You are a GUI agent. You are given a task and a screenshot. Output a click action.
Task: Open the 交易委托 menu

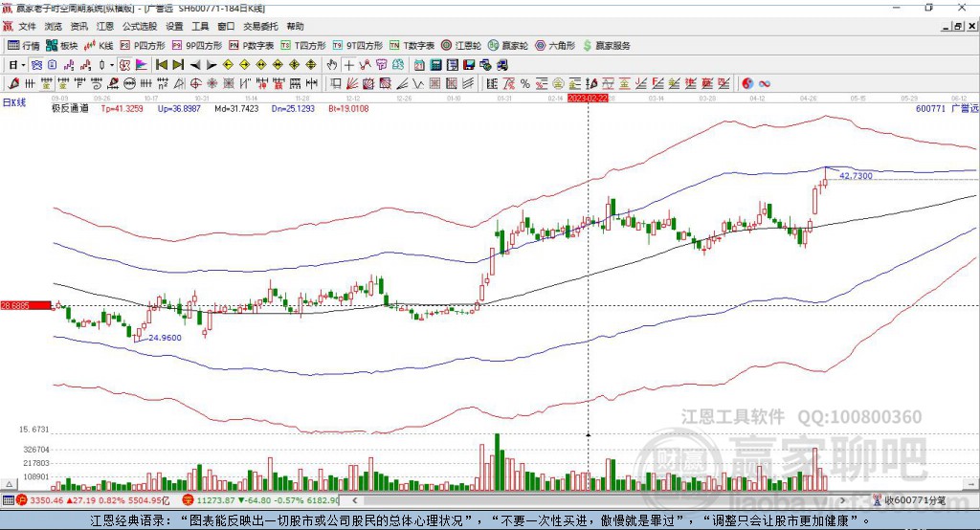(x=260, y=26)
